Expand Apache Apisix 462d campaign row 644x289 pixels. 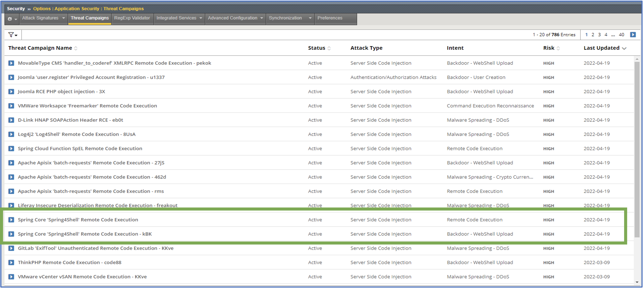pyautogui.click(x=11, y=177)
